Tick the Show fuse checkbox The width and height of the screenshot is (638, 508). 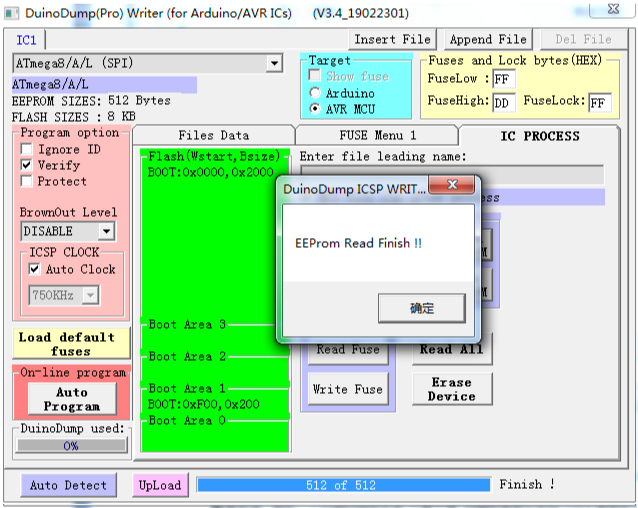(x=315, y=75)
